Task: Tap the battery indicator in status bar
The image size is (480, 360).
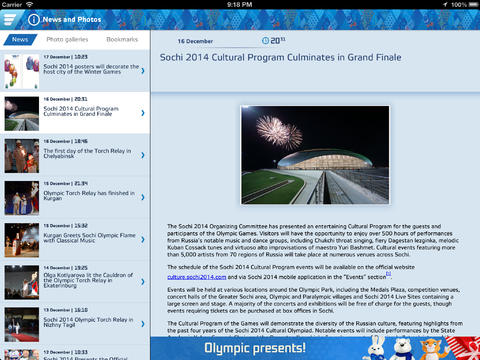Action: click(x=473, y=5)
